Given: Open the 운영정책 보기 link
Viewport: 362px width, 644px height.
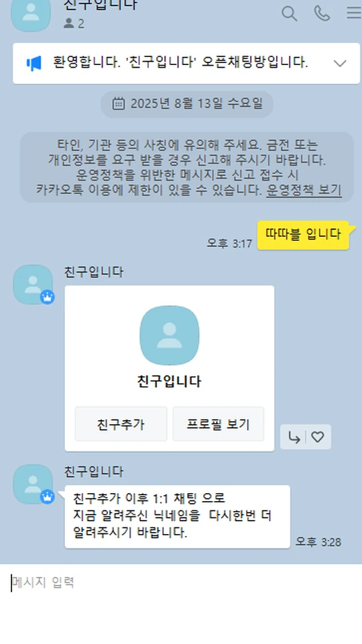Looking at the screenshot, I should 304,190.
